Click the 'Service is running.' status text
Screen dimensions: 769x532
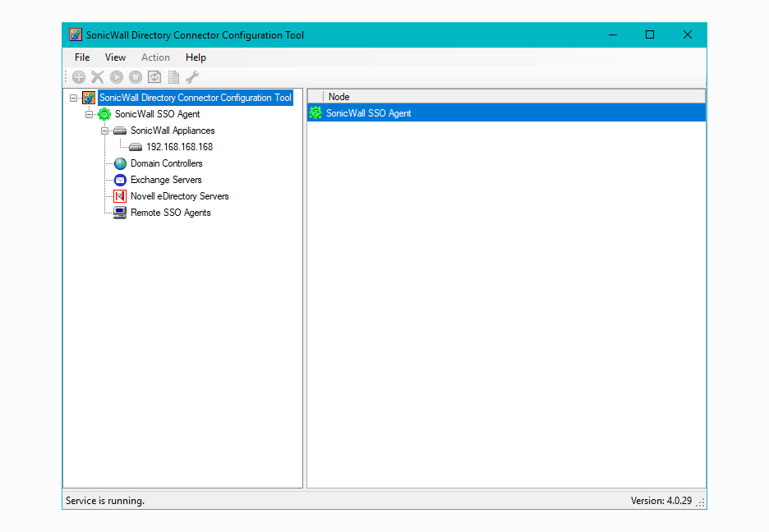pos(105,501)
